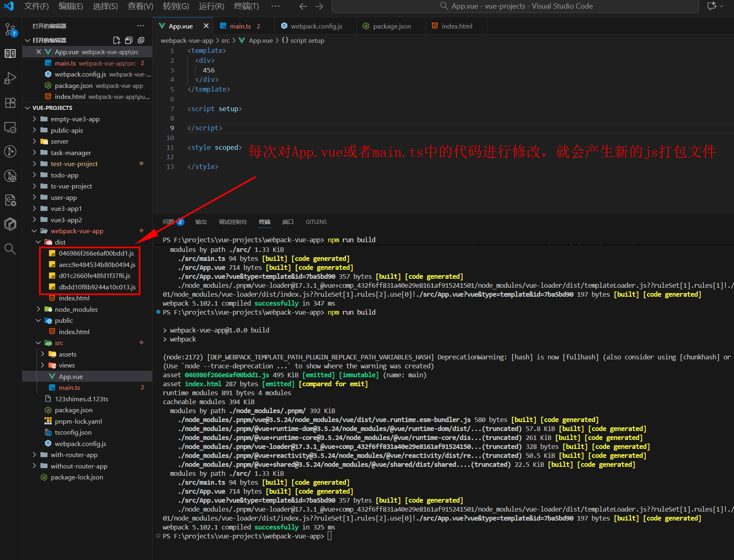This screenshot has width=734, height=560.
Task: Open the 编辑(E) menu
Action: [x=70, y=6]
